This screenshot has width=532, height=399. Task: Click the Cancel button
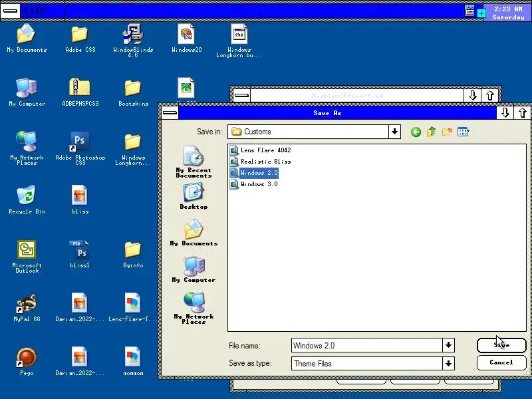tap(501, 362)
